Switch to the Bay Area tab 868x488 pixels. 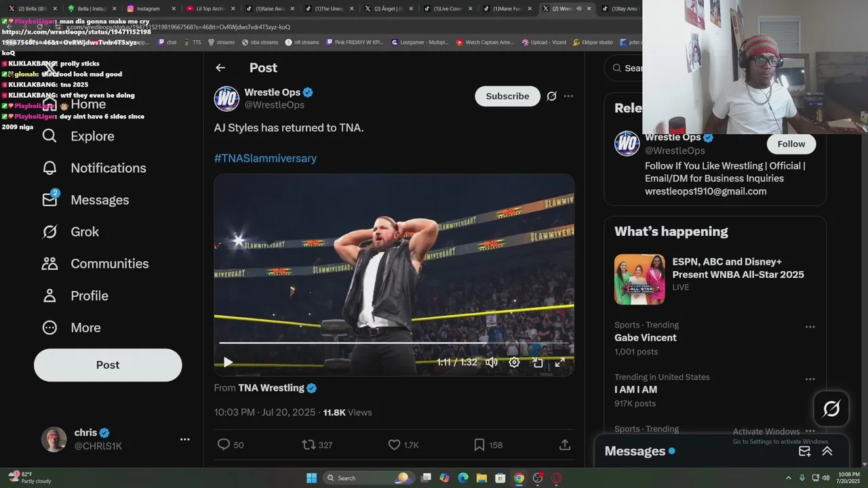[620, 9]
